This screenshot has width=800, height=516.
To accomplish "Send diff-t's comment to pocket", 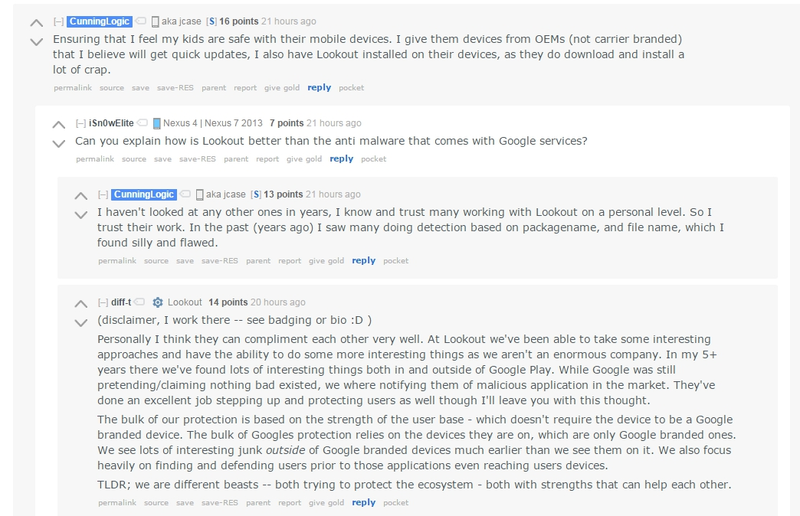I will coord(395,503).
